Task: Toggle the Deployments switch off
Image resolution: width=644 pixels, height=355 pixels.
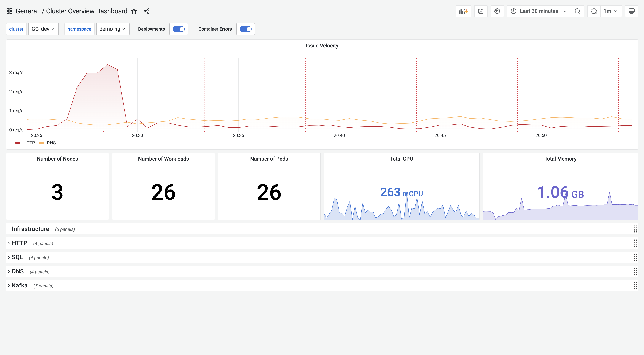Action: click(179, 29)
